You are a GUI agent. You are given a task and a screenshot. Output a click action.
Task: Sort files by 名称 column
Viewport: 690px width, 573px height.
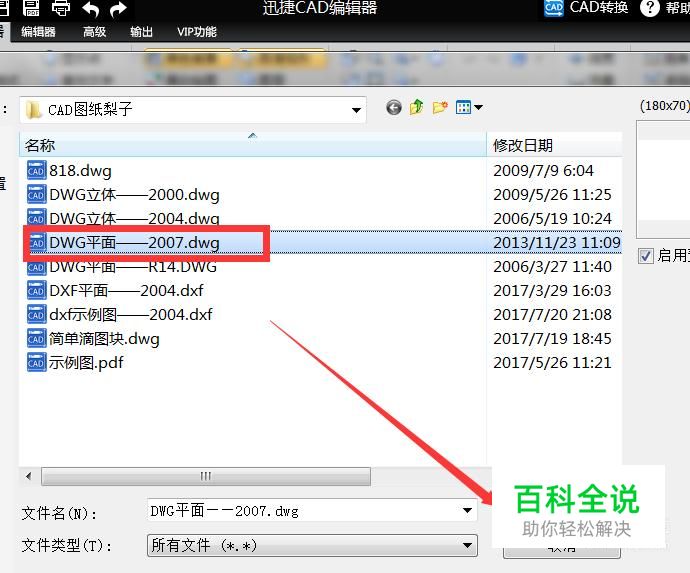click(253, 145)
